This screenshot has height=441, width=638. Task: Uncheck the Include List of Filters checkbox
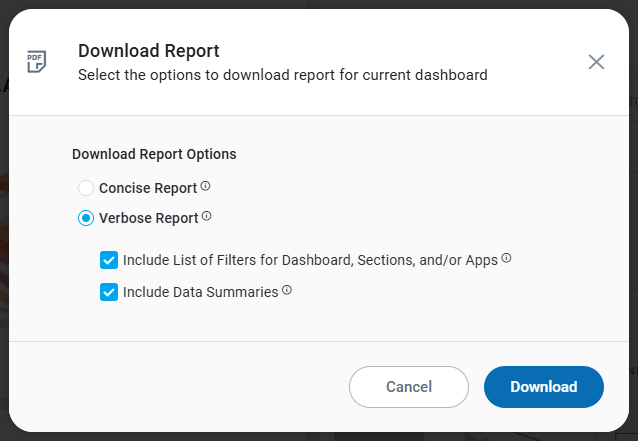pyautogui.click(x=109, y=260)
